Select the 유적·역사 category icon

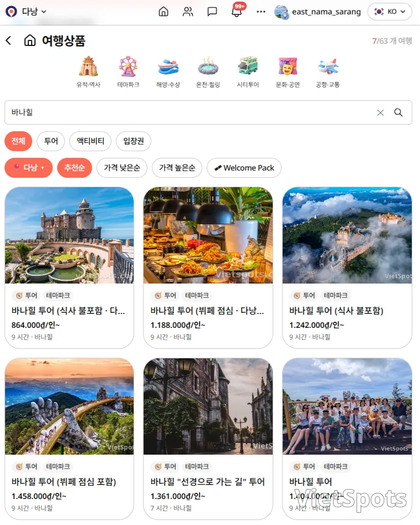(x=89, y=66)
